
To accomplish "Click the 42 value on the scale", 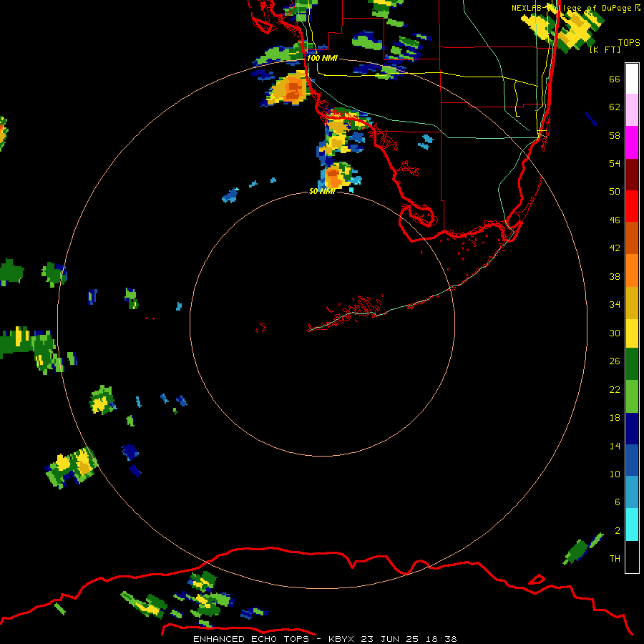I will [x=615, y=248].
